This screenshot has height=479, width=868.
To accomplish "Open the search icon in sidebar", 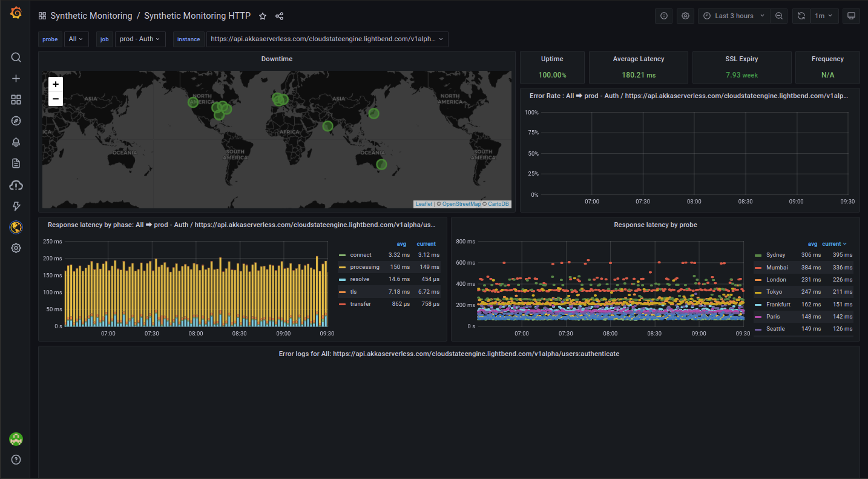I will (16, 58).
